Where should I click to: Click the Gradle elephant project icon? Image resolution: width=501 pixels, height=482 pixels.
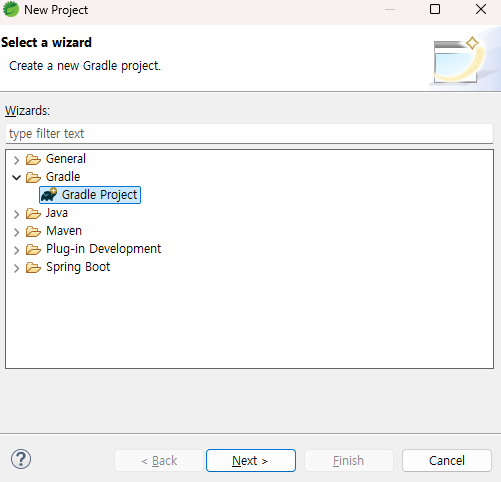[x=49, y=195]
